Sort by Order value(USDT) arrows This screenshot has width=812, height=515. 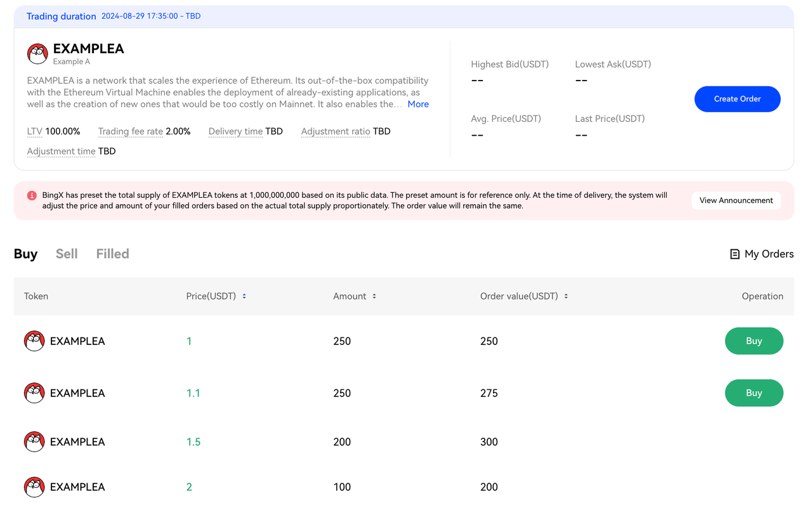tap(566, 296)
